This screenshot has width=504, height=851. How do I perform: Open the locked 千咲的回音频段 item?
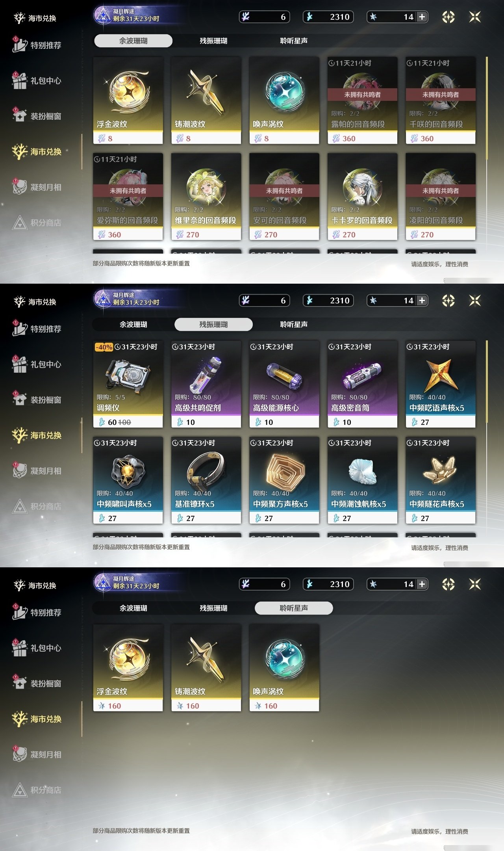click(x=441, y=101)
